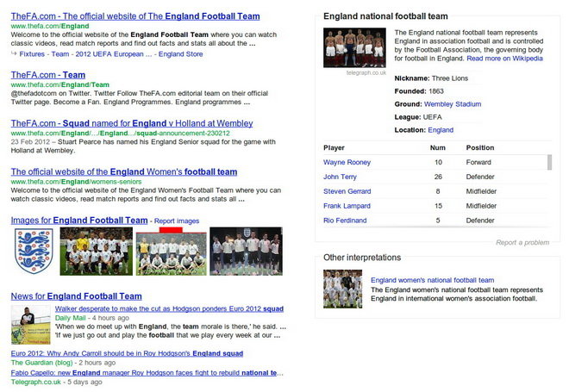Read Walker desperate to make the cut article
This screenshot has width=569, height=392.
tap(169, 308)
